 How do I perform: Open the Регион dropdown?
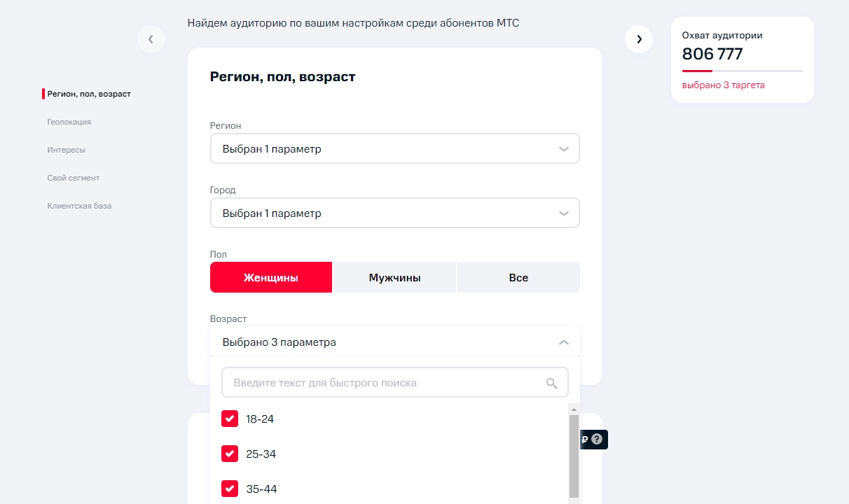tap(394, 148)
